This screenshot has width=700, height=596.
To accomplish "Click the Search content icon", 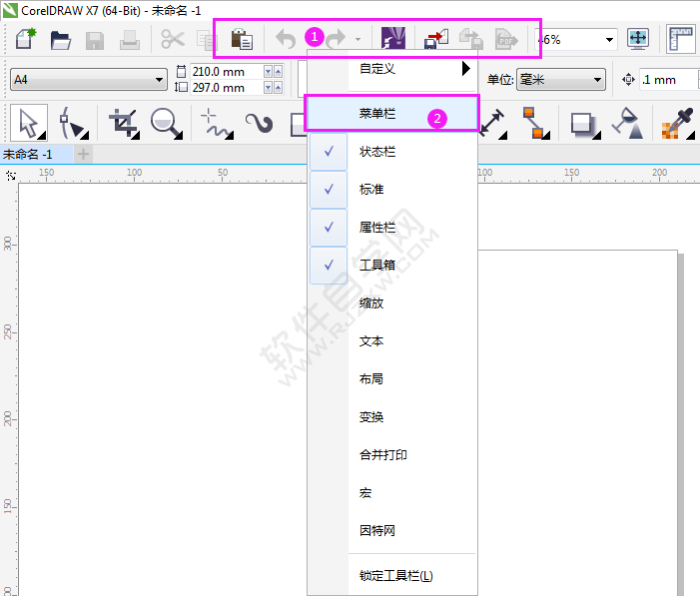I will pyautogui.click(x=393, y=38).
